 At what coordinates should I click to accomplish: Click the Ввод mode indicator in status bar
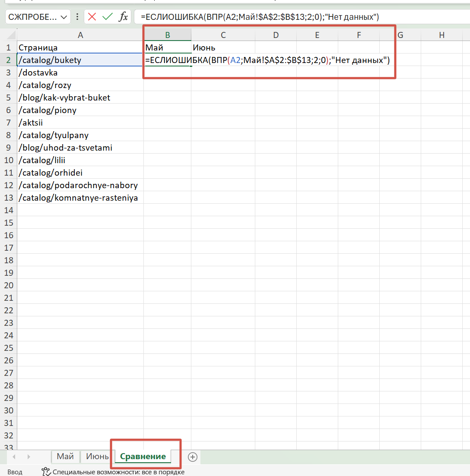click(x=15, y=472)
